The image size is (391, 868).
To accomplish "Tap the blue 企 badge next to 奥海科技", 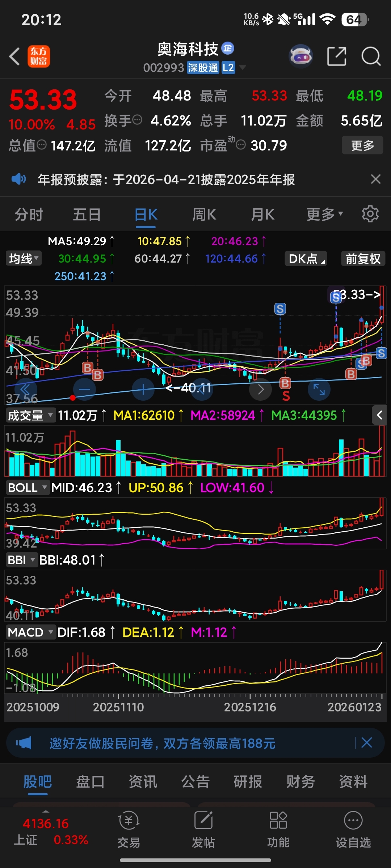I will [x=228, y=48].
